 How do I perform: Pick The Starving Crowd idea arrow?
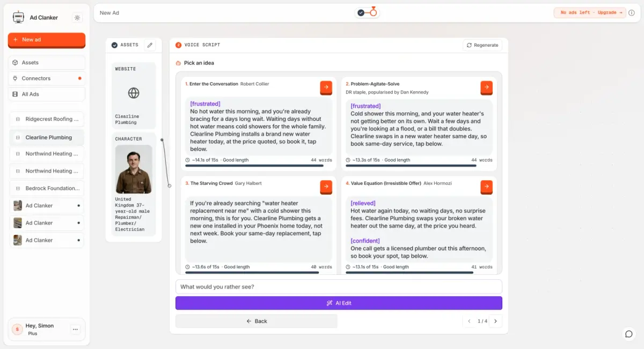(326, 186)
